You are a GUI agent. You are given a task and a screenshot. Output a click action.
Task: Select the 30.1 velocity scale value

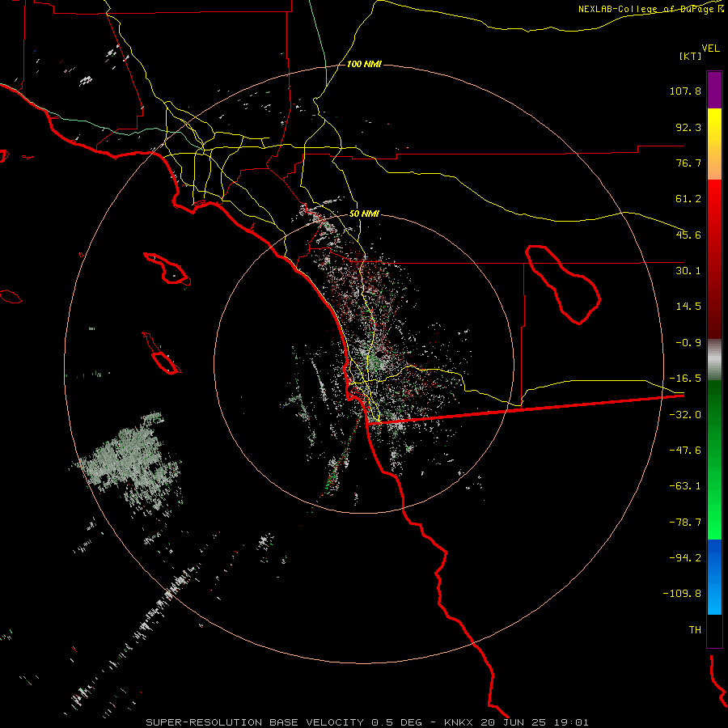(688, 271)
